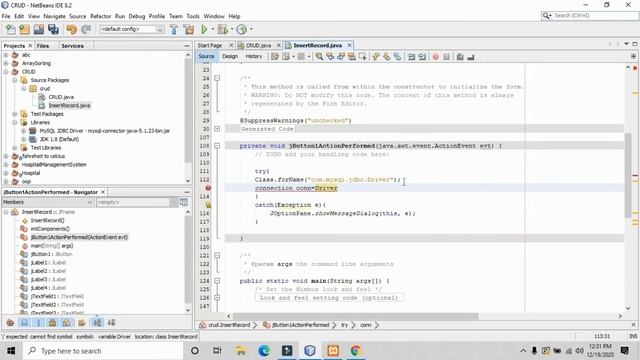Switch to the CRUD.java editor tab
The height and width of the screenshot is (360, 640).
click(259, 45)
